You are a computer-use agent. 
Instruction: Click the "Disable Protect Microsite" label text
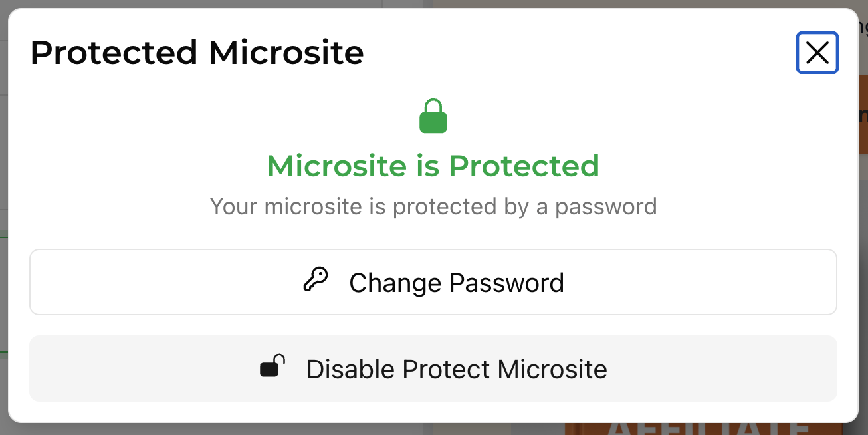(457, 369)
